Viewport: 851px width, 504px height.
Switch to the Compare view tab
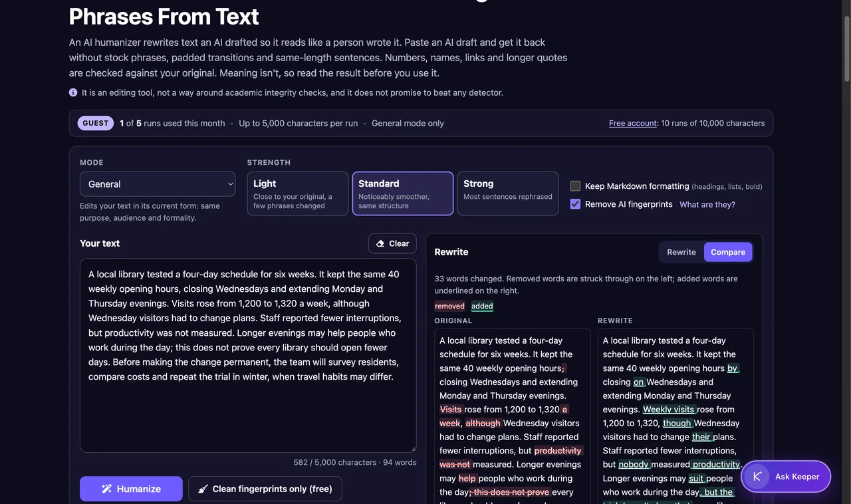728,252
